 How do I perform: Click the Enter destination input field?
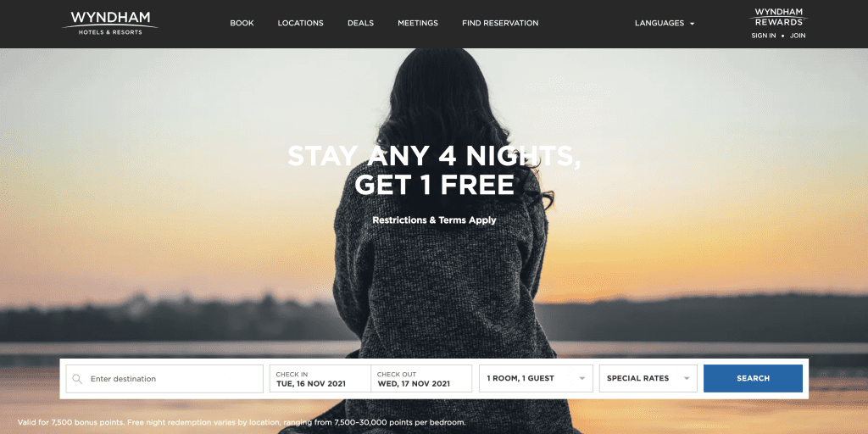coord(164,379)
